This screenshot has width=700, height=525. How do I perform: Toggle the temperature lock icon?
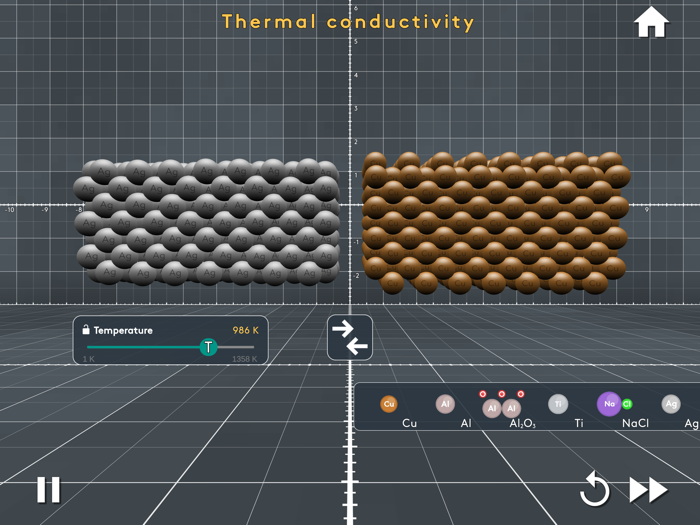point(86,329)
